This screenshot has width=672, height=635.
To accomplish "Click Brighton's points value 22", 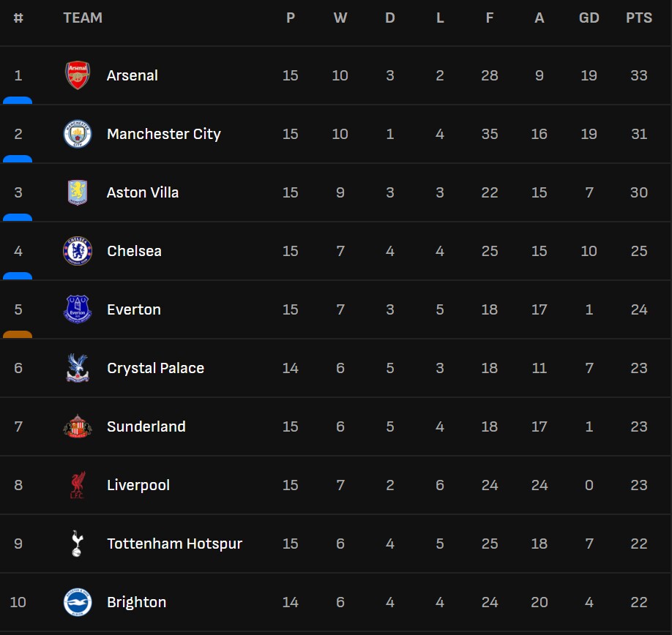I will pyautogui.click(x=638, y=602).
